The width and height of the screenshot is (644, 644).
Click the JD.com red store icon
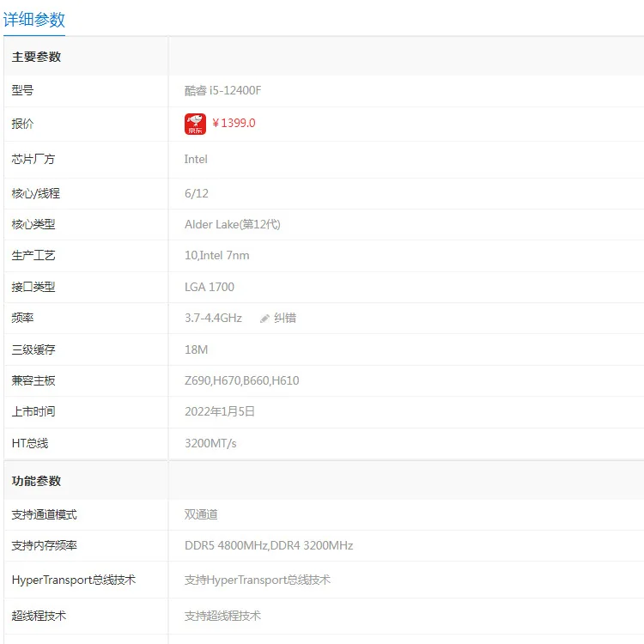[x=195, y=124]
